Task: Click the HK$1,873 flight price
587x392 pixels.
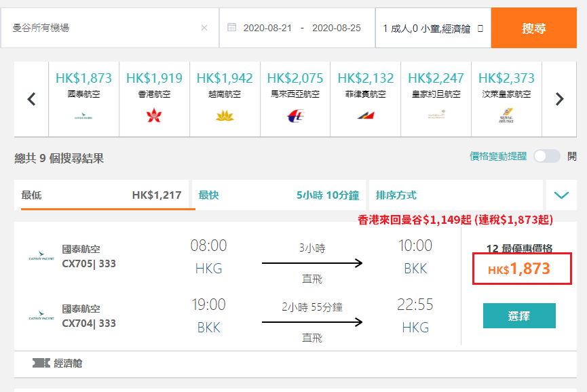Action: [x=519, y=269]
